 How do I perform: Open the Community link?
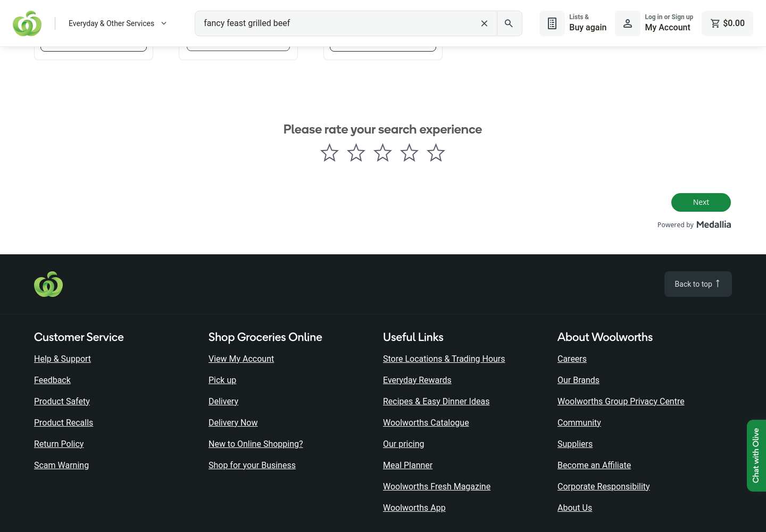click(579, 422)
